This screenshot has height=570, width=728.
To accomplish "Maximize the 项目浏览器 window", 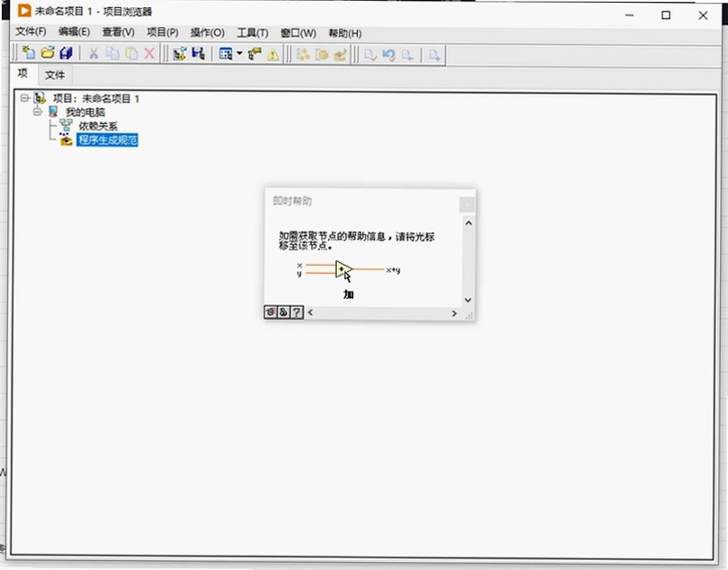I will pyautogui.click(x=666, y=15).
